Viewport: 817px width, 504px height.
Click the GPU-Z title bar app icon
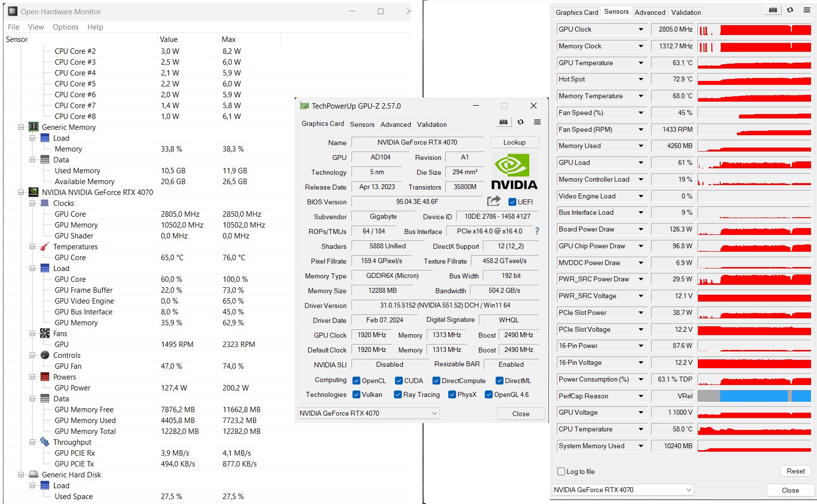pos(304,106)
